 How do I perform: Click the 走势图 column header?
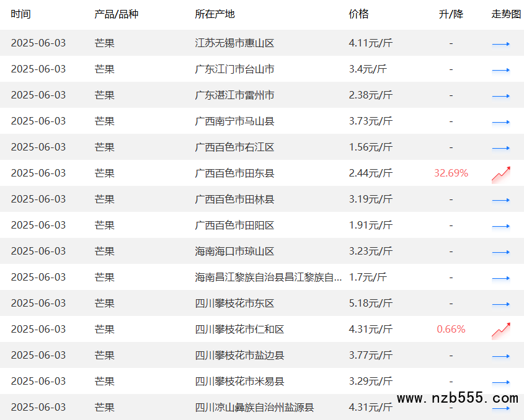(x=506, y=14)
